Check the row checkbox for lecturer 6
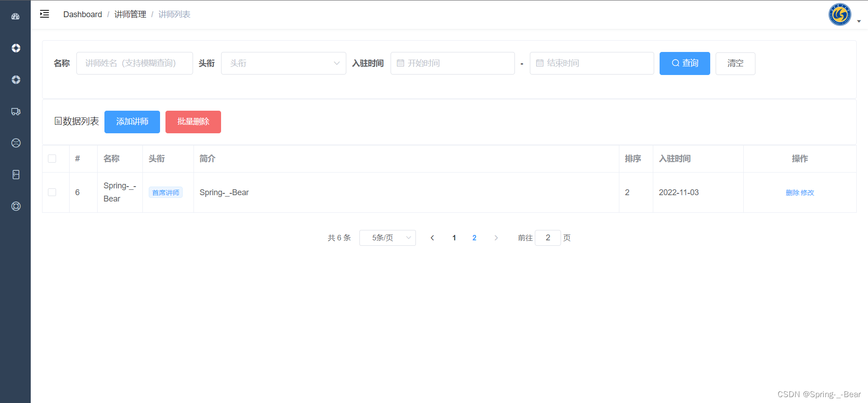 coord(52,192)
